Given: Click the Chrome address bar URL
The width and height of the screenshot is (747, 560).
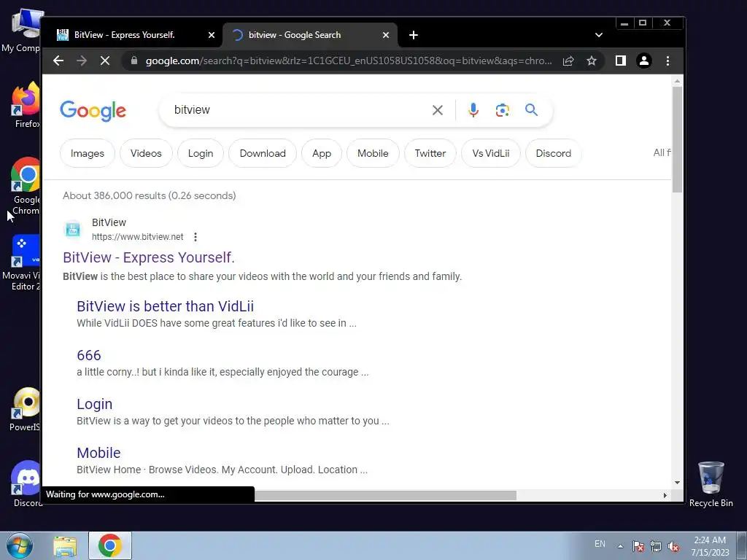Looking at the screenshot, I should [349, 61].
